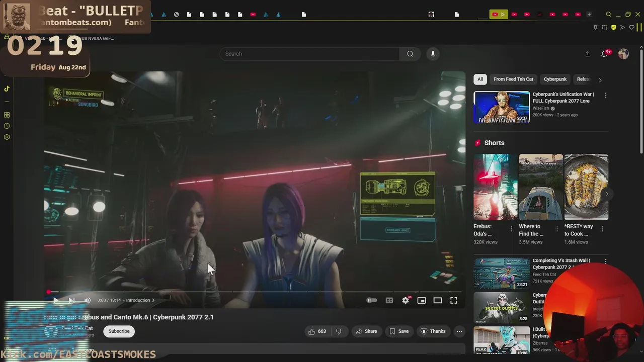Click the browser snapshot icon
Image resolution: width=644 pixels, height=362 pixels.
click(x=604, y=27)
